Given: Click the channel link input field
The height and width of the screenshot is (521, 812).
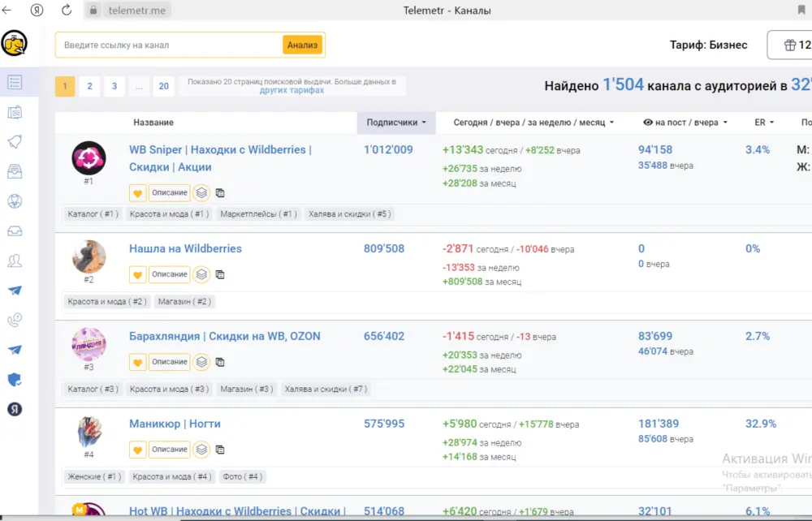Looking at the screenshot, I should pos(170,45).
